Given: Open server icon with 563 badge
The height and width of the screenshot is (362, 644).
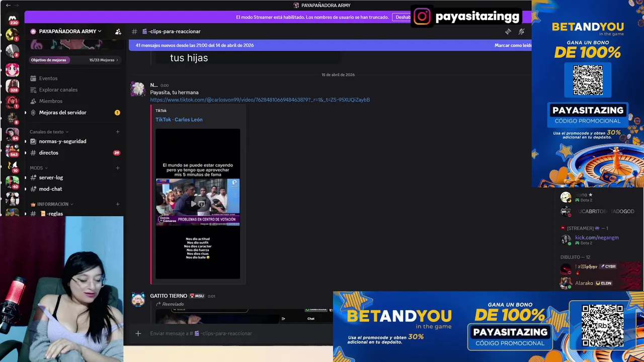Looking at the screenshot, I should (13, 149).
